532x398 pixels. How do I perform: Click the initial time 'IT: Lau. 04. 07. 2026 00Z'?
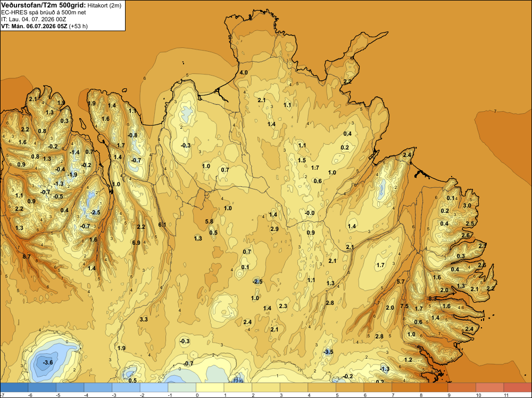pos(34,19)
